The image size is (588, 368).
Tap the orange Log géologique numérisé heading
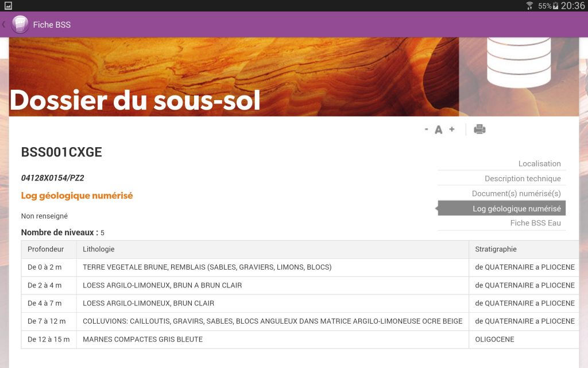point(77,195)
